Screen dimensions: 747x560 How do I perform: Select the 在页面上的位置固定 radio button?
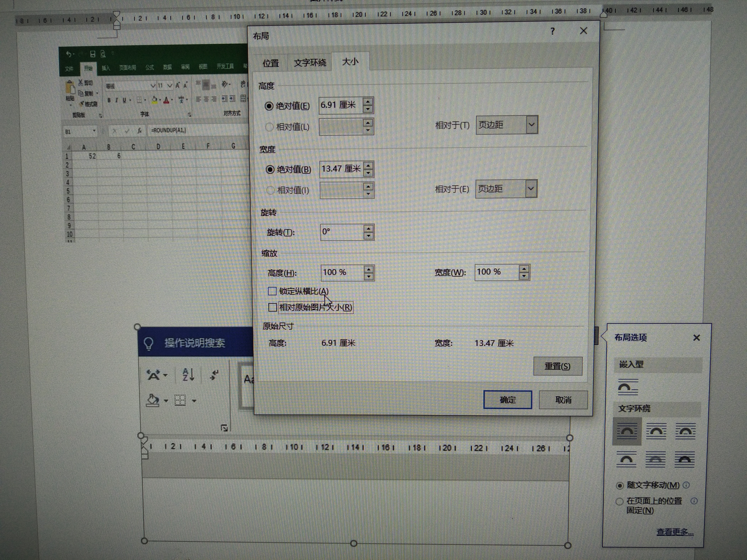pyautogui.click(x=620, y=501)
